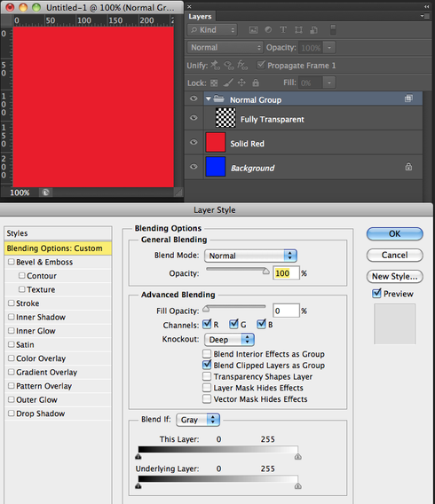Click the pixel layer filter icon
The image size is (435, 504).
pos(253,30)
